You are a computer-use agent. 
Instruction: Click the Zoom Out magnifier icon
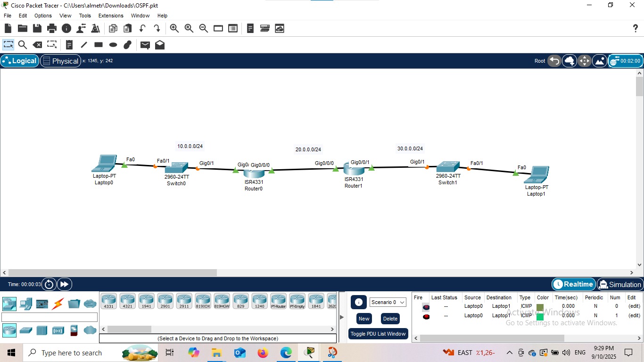point(204,28)
